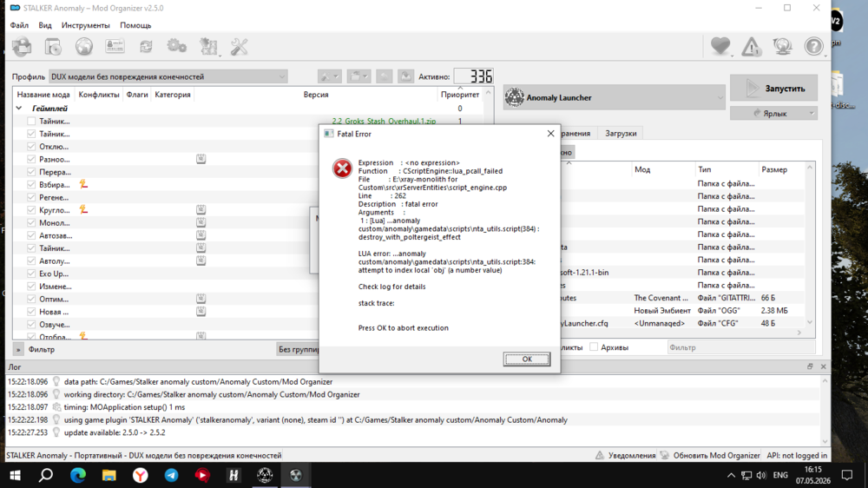Click the mod list vertical scrollbar
Image resolution: width=868 pixels, height=488 pixels.
coord(488,214)
